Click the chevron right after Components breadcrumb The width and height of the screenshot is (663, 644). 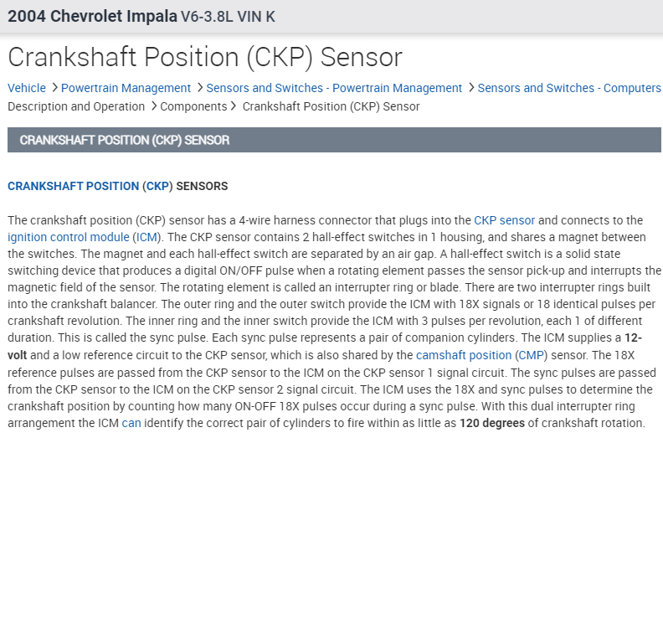click(234, 106)
